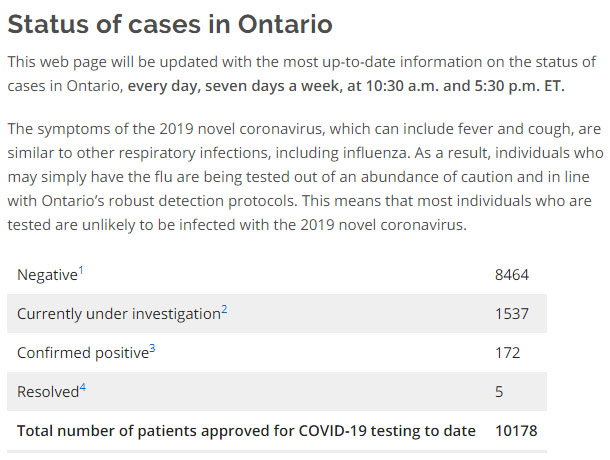Click the bold update schedule text
The image size is (610, 460).
pos(345,86)
